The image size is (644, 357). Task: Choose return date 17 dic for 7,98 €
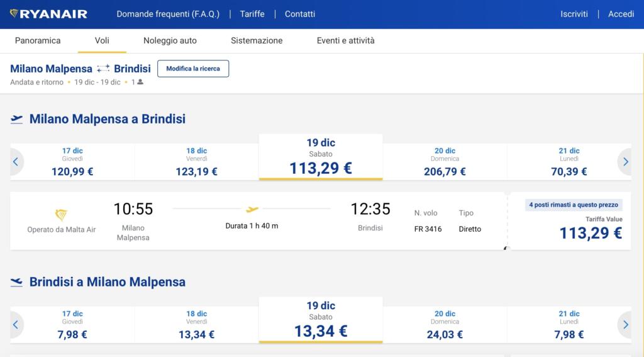72,325
